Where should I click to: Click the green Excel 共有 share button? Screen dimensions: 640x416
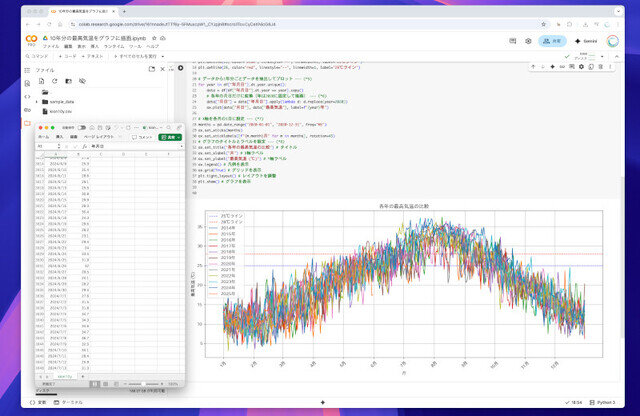coord(170,137)
